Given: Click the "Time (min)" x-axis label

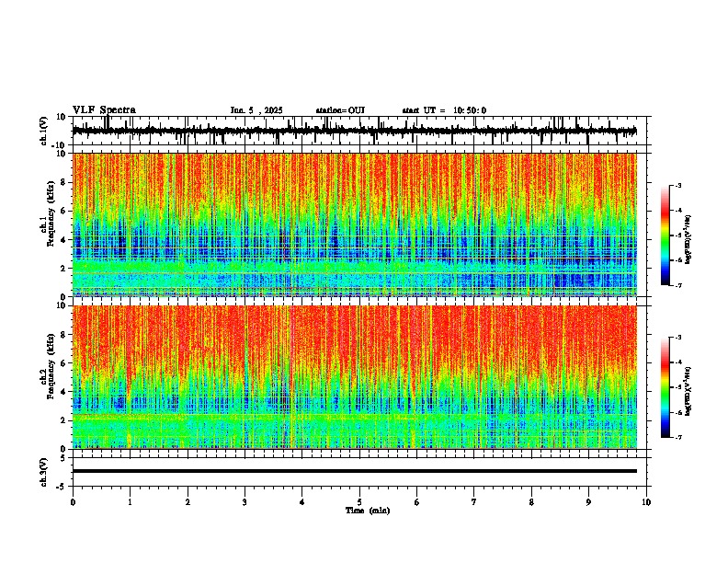Looking at the screenshot, I should tap(368, 511).
